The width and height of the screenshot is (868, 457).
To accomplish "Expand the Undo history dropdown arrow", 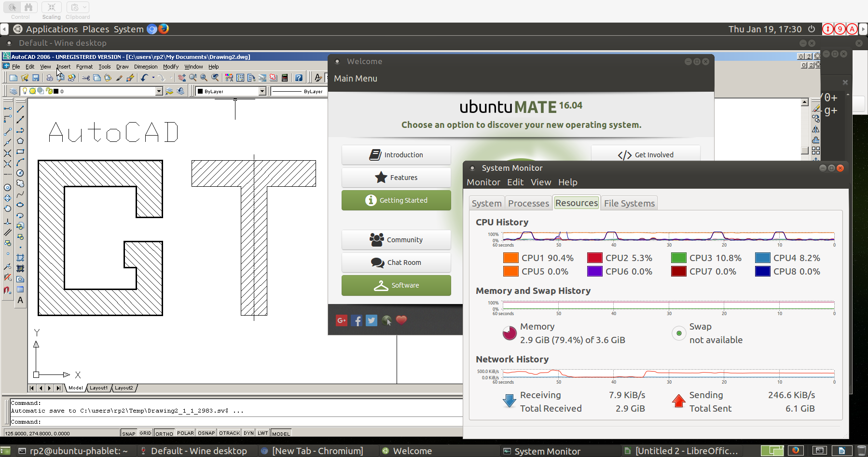I will pos(153,78).
